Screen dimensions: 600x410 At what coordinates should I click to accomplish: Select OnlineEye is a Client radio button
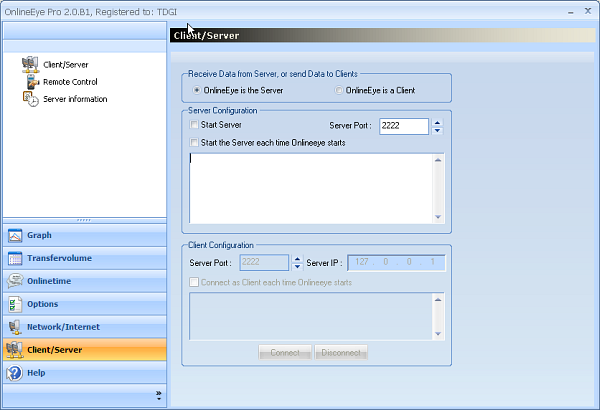pyautogui.click(x=339, y=90)
